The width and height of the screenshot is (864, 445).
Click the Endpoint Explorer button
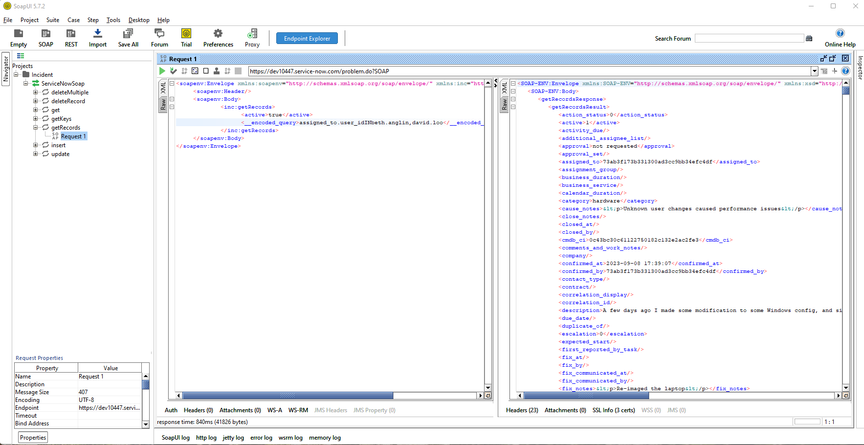pos(307,38)
